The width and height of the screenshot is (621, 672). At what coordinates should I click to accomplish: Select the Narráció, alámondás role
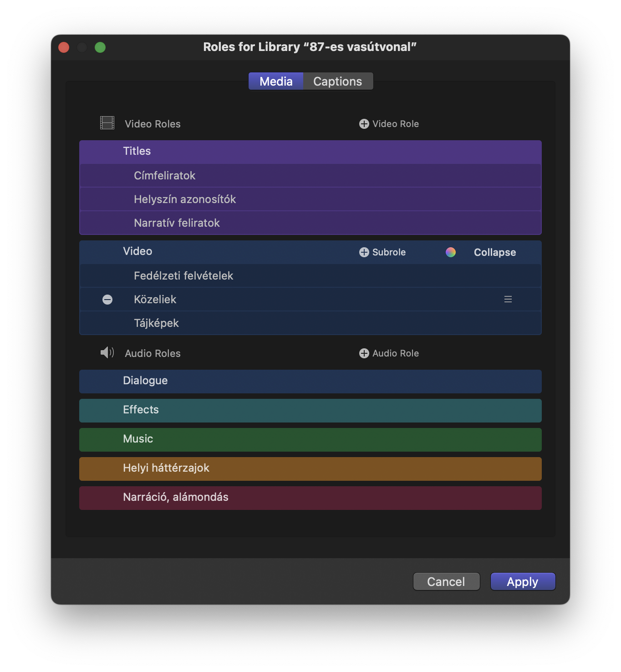point(310,498)
